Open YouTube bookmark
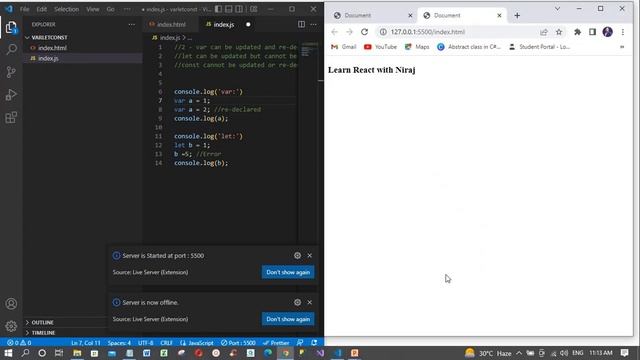Image resolution: width=640 pixels, height=360 pixels. point(380,47)
